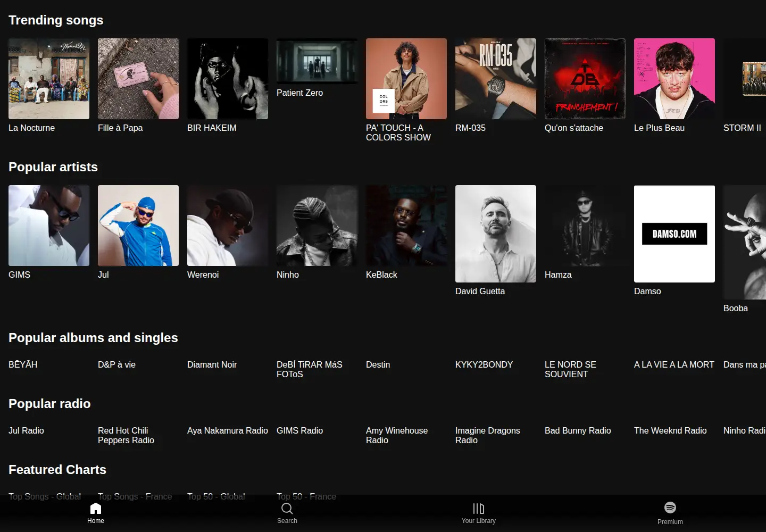Select Bad Bunny Radio
Image resolution: width=766 pixels, height=532 pixels.
tap(578, 430)
